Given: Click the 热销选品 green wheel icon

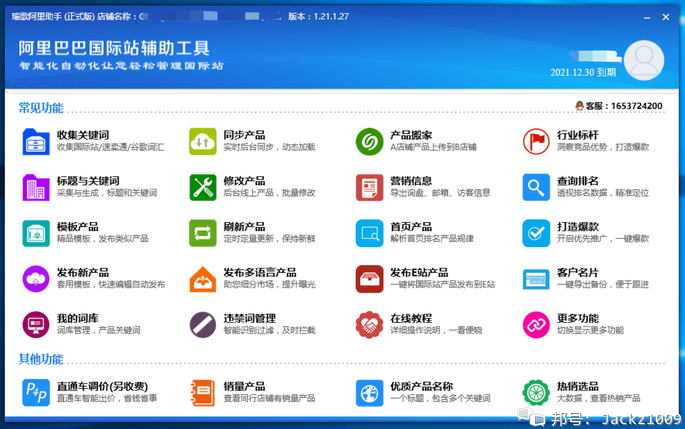Looking at the screenshot, I should (536, 393).
